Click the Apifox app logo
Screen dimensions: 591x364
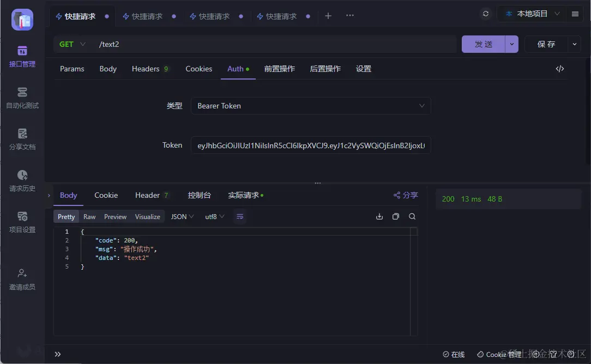pyautogui.click(x=22, y=20)
